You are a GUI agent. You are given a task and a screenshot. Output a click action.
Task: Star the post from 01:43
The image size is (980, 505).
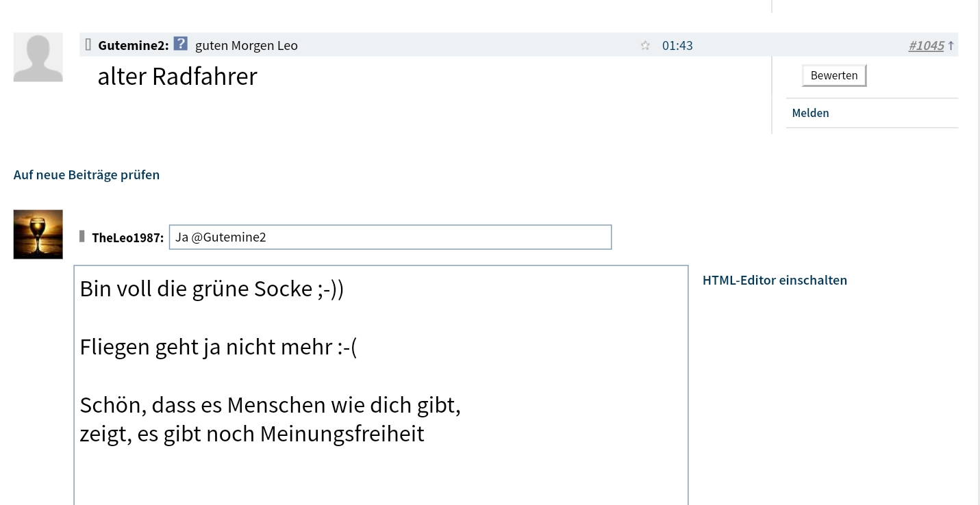tap(645, 46)
